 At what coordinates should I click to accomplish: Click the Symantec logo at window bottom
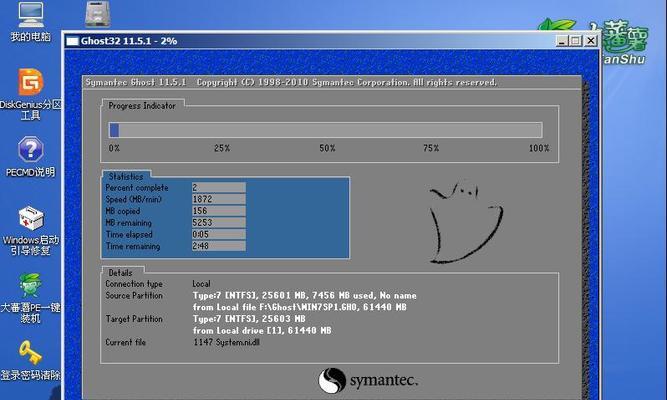368,380
